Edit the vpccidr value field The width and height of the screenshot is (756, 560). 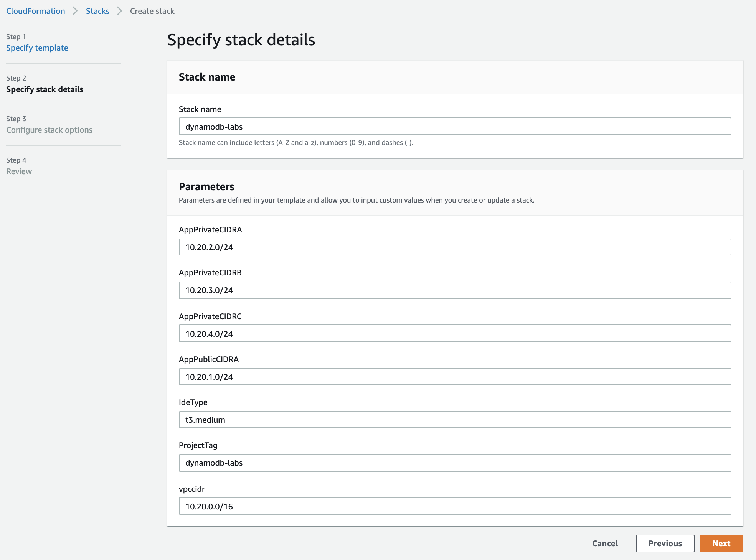(455, 506)
